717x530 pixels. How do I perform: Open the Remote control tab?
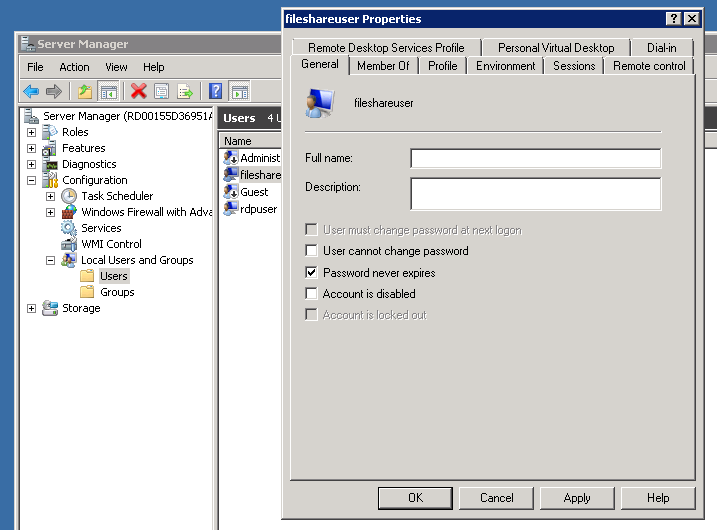pos(649,66)
